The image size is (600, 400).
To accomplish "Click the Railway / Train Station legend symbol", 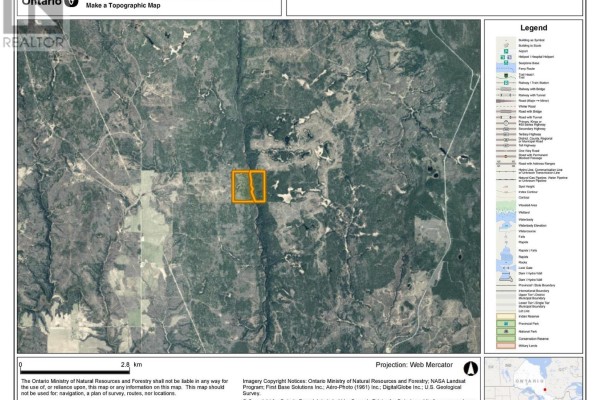I will tap(506, 83).
